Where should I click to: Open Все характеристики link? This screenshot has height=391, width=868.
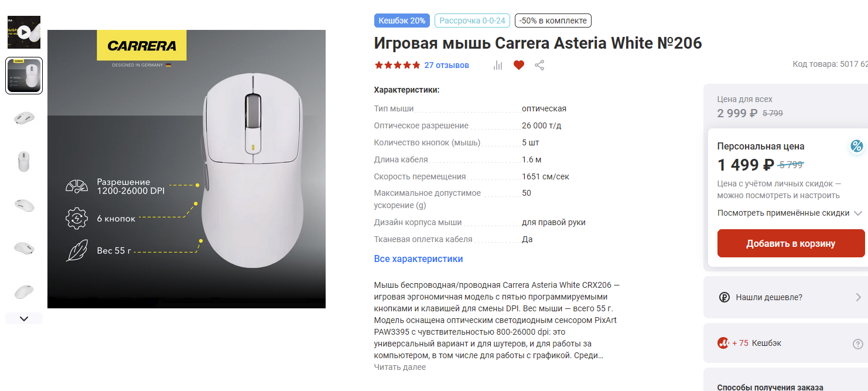418,259
